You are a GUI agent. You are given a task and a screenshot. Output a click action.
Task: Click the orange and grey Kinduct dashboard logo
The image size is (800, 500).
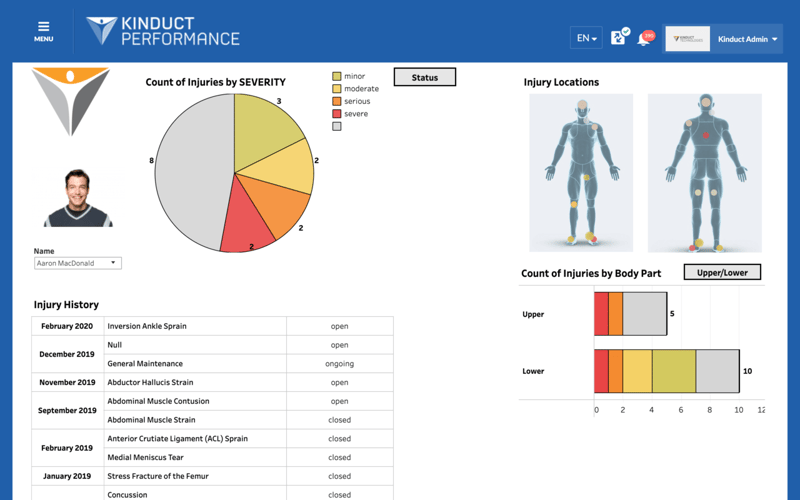[x=70, y=100]
